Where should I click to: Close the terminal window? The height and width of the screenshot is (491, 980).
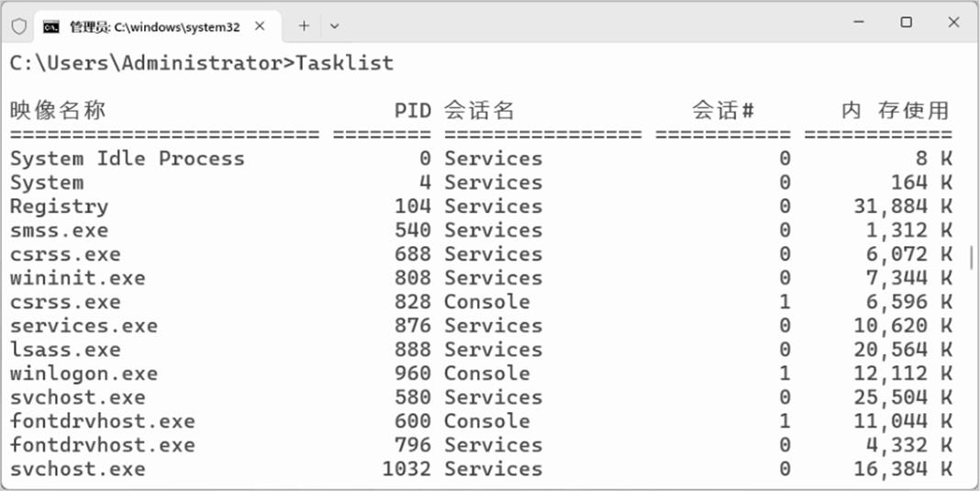point(953,23)
